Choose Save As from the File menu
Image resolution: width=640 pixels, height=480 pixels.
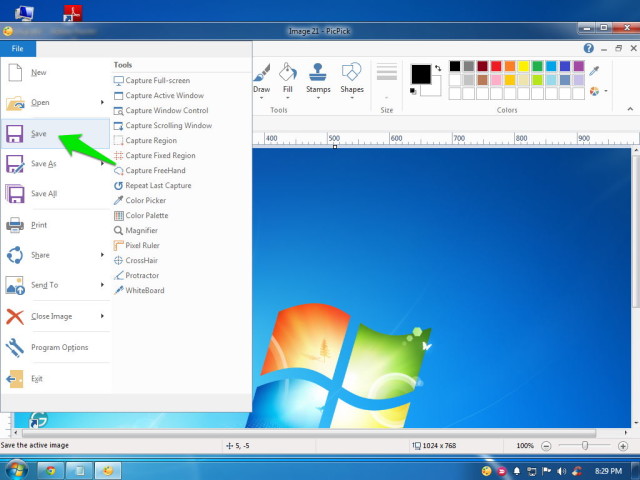coord(55,164)
